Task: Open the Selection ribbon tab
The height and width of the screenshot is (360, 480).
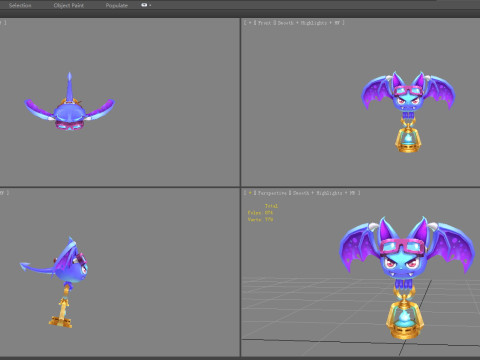Action: pyautogui.click(x=20, y=5)
